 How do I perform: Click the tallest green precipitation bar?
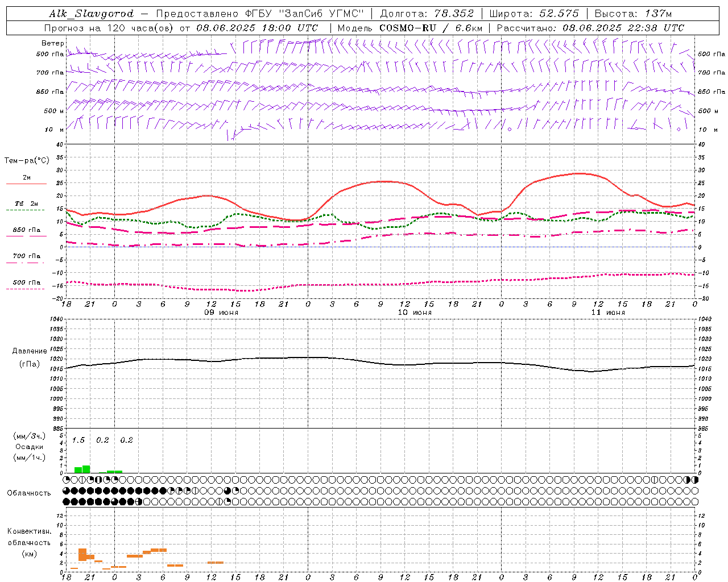(86, 469)
